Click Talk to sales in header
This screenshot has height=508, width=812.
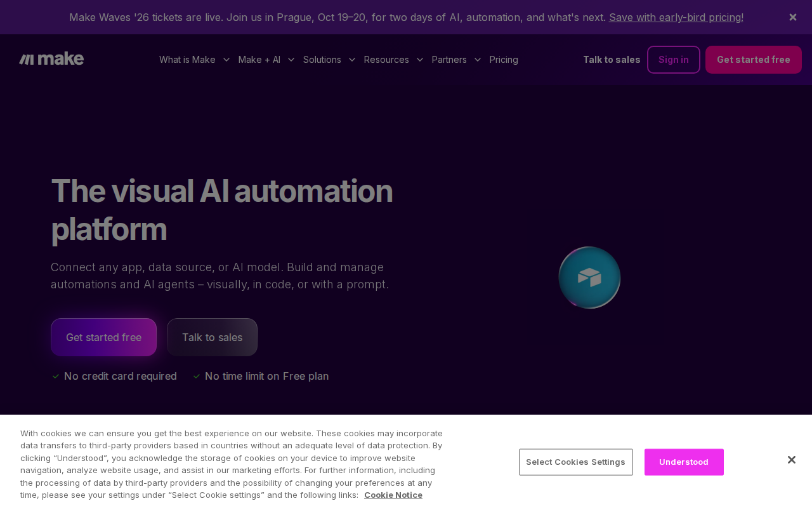pos(612,60)
